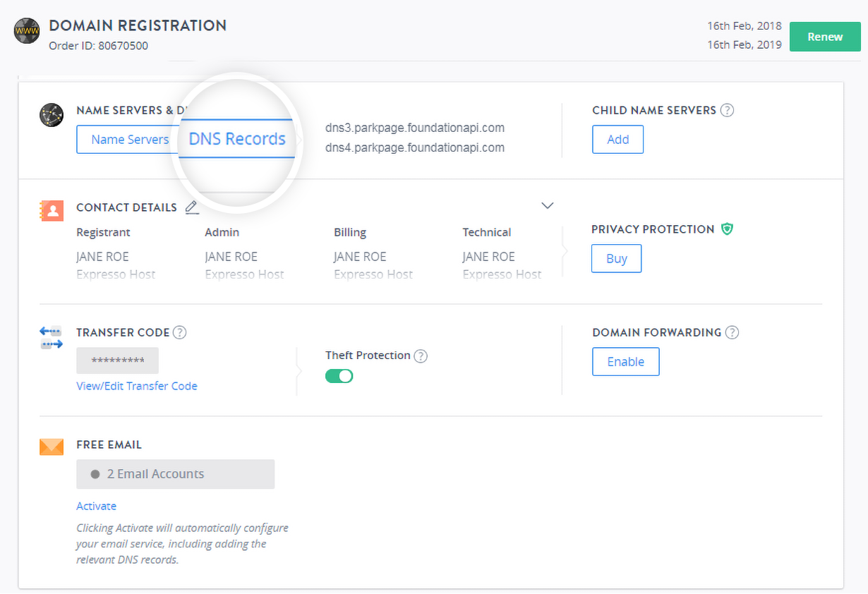Click the domain registration globe icon
Viewport: 868px width, 594px height.
27,32
